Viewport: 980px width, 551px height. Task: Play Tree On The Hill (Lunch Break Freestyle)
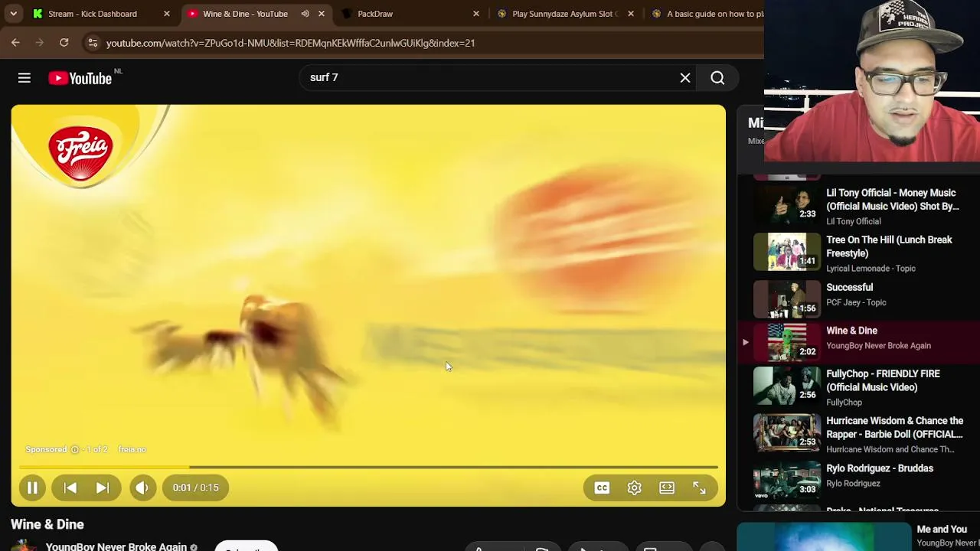(x=889, y=246)
